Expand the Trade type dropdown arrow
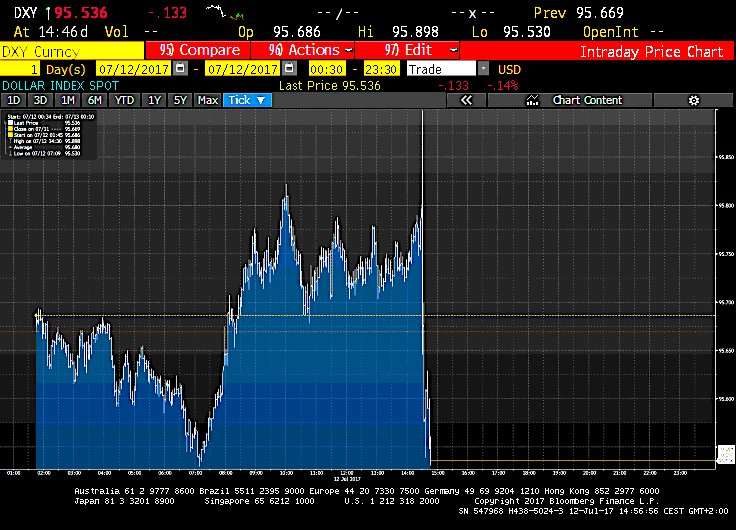736x530 pixels. point(483,69)
